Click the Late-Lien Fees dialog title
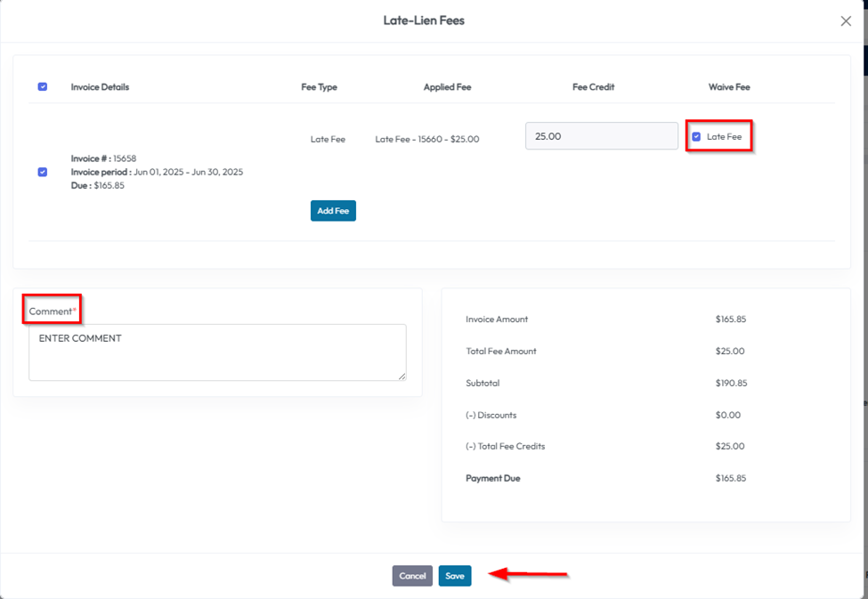This screenshot has height=599, width=868. click(424, 20)
